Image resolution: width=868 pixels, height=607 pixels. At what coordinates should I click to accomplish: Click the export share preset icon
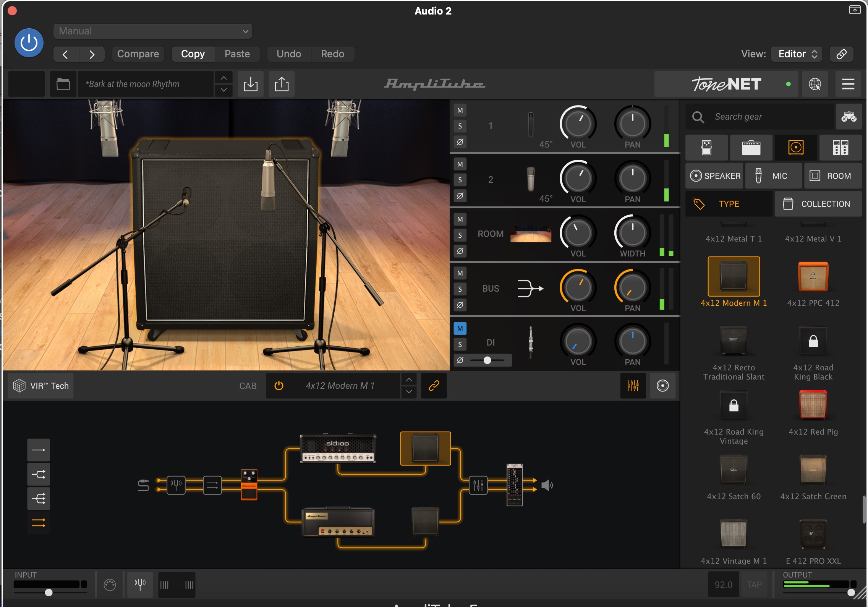(x=282, y=84)
